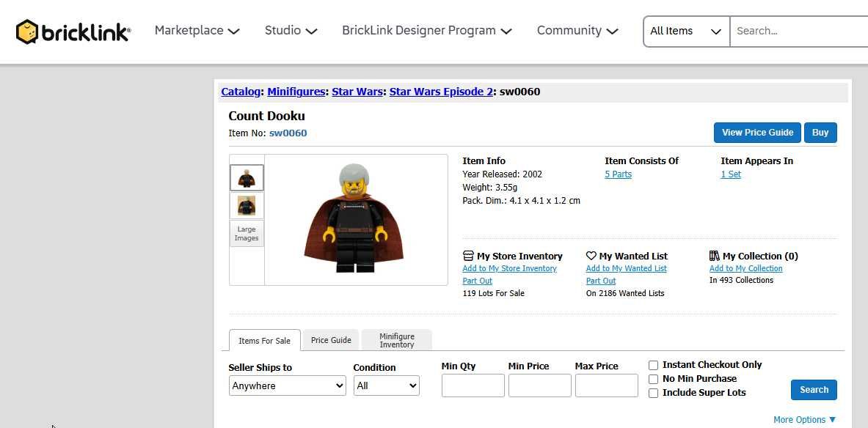Viewport: 868px width, 428px height.
Task: Click Add to My Wanted List
Action: point(626,268)
